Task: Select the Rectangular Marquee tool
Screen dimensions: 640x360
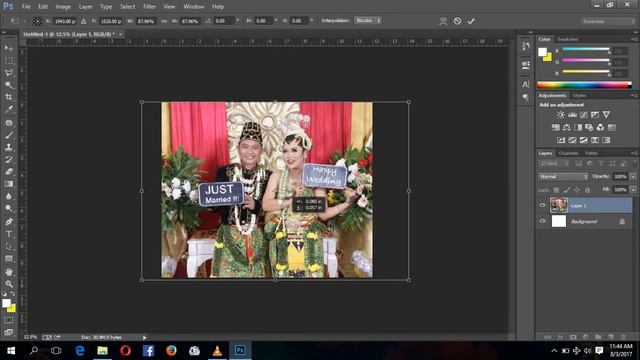Action: pyautogui.click(x=9, y=60)
